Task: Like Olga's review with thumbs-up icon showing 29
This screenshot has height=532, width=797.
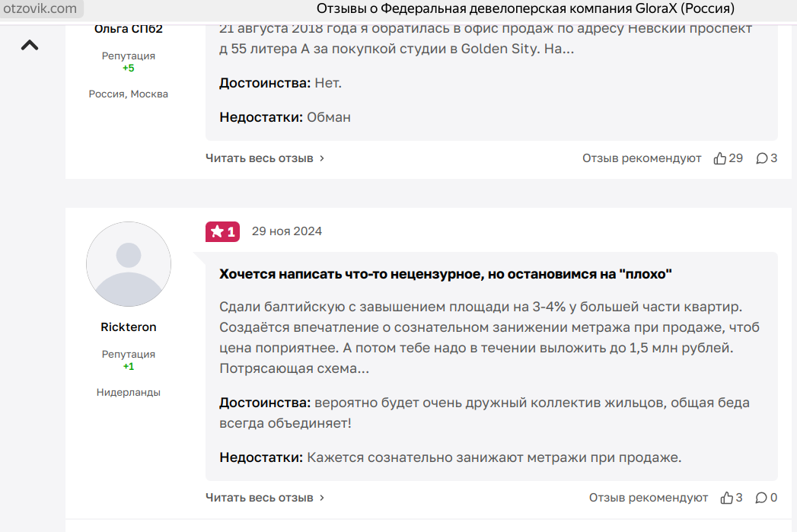Action: coord(728,158)
